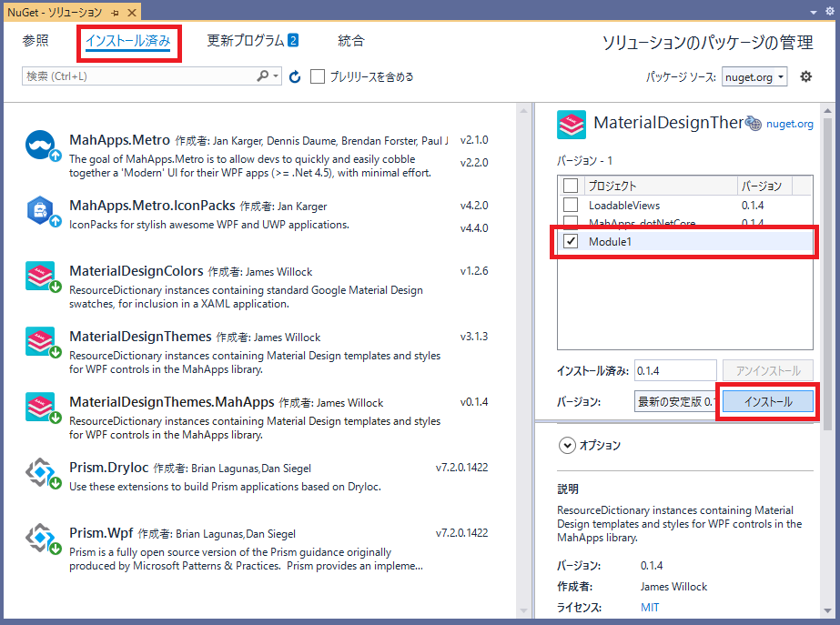The width and height of the screenshot is (840, 625).
Task: Open the nuget.org link
Action: (790, 124)
